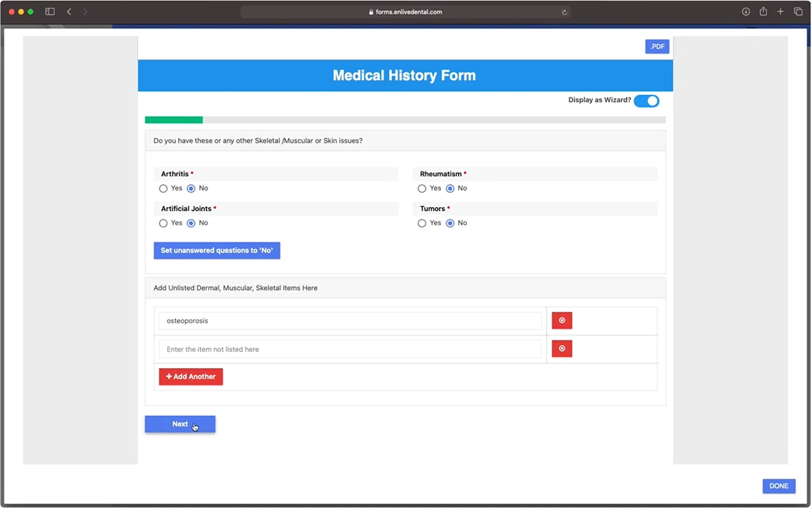Proceed with the Next button

180,424
